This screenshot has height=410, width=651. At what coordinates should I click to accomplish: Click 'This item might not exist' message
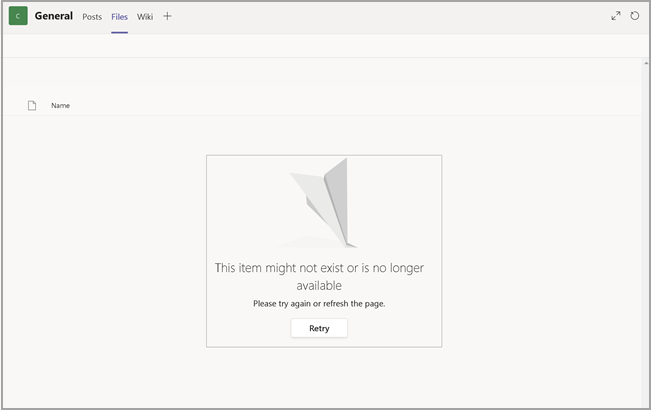point(319,276)
